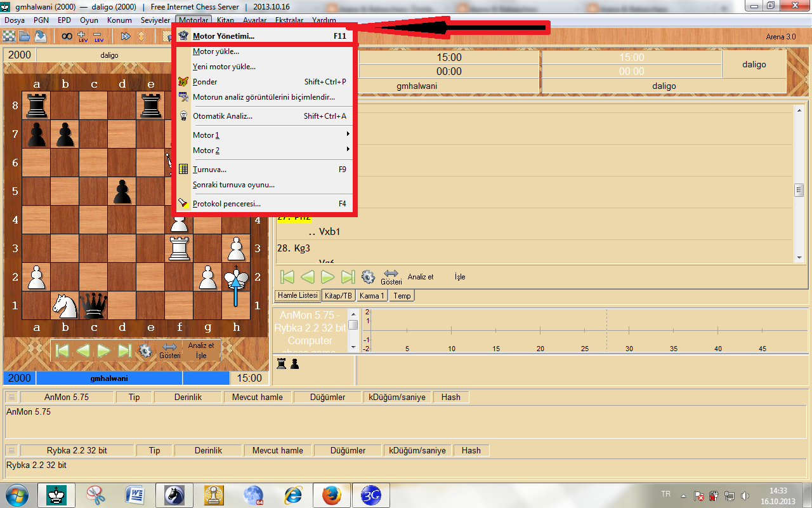
Task: Choose Motor yükle from the menu
Action: pyautogui.click(x=263, y=51)
